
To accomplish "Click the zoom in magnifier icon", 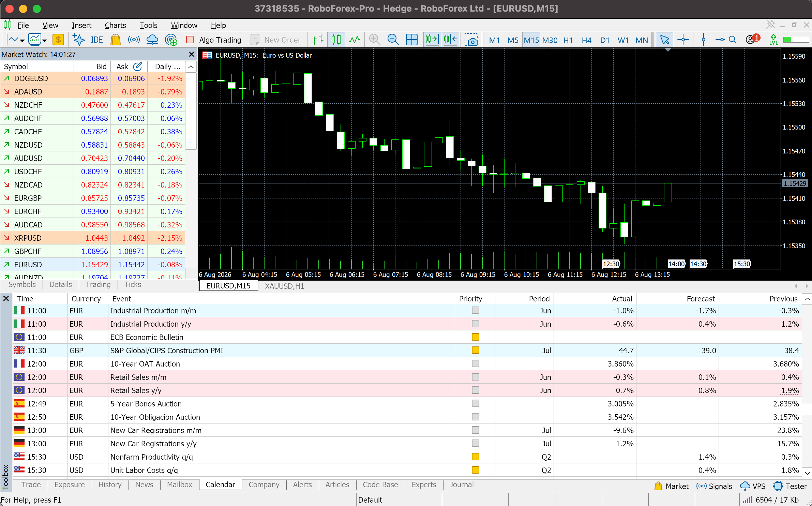I will coord(375,40).
